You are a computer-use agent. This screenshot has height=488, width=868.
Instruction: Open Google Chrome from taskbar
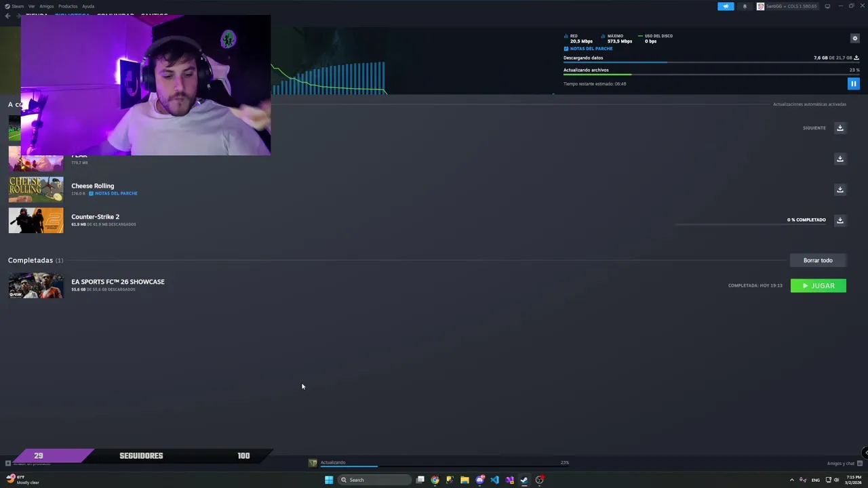point(435,480)
